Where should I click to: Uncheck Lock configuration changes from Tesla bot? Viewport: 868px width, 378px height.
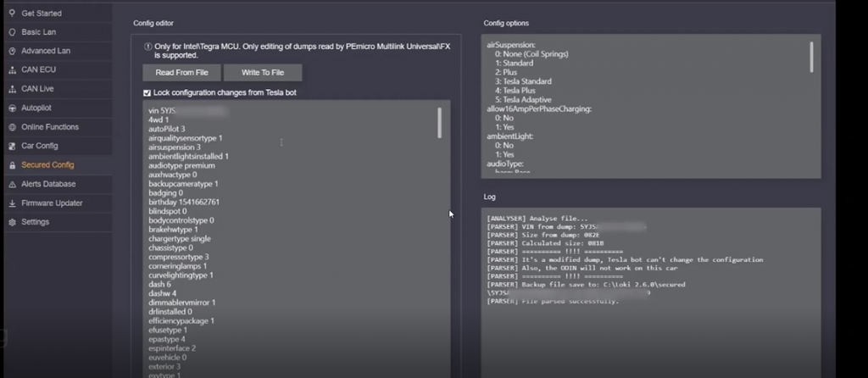pos(147,92)
